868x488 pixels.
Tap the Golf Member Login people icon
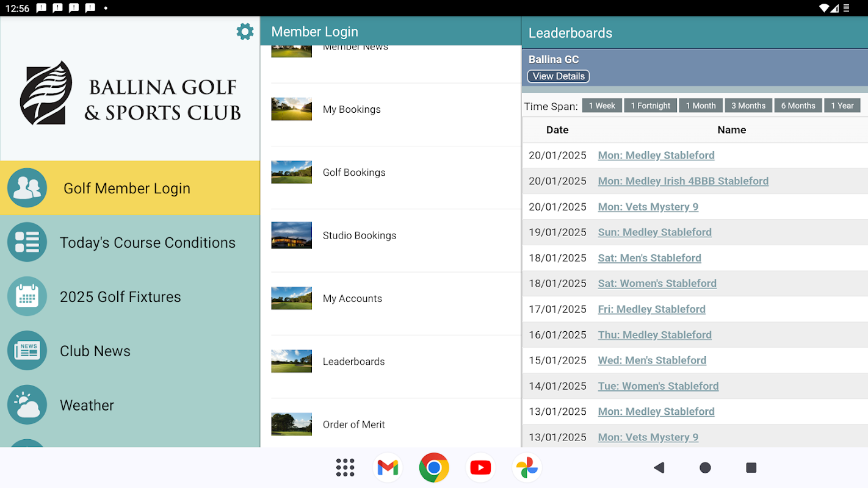click(27, 188)
